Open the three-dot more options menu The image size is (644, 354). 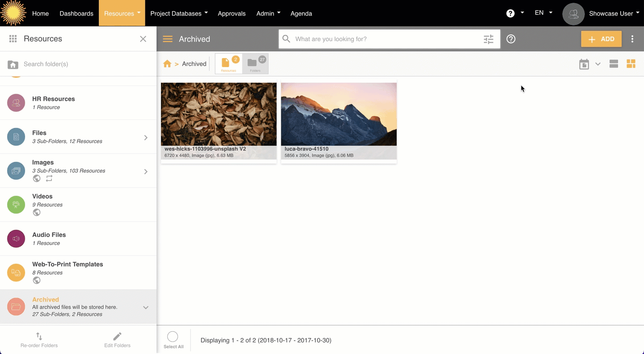(x=632, y=39)
